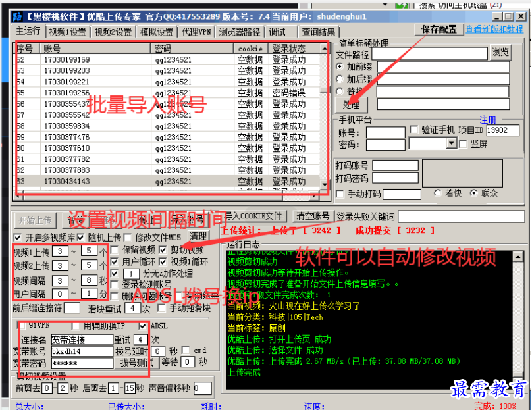Viewport: 532px width, 410px height.
Task: Click the 登录失败关键词 input field
Action: [x=461, y=217]
